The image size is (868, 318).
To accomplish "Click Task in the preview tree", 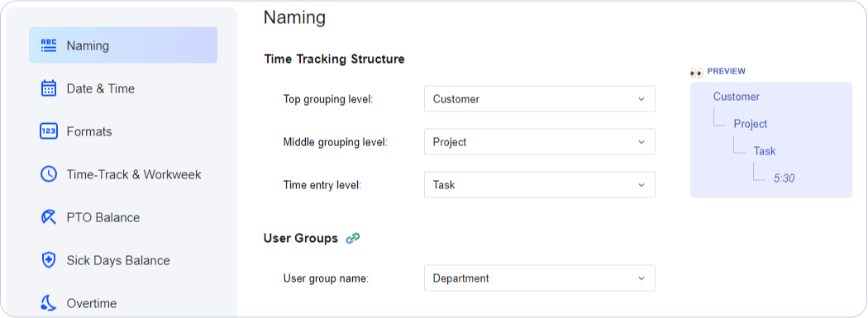I will tap(765, 151).
